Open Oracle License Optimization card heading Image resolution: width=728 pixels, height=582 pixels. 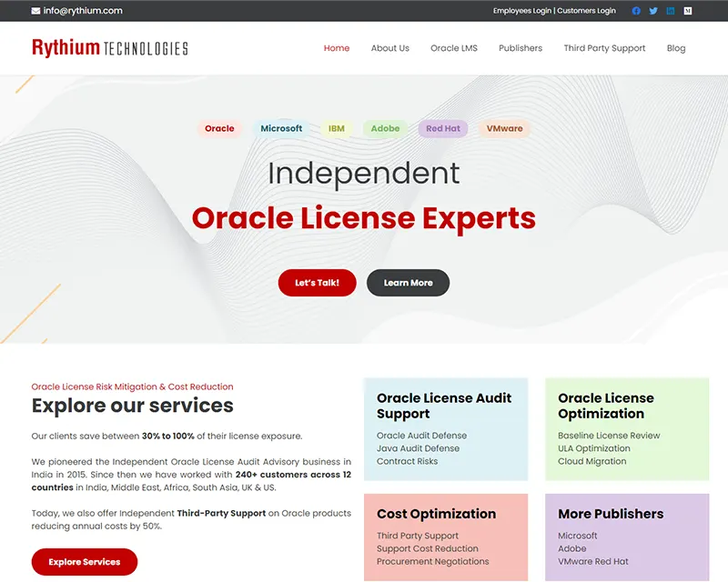point(606,406)
